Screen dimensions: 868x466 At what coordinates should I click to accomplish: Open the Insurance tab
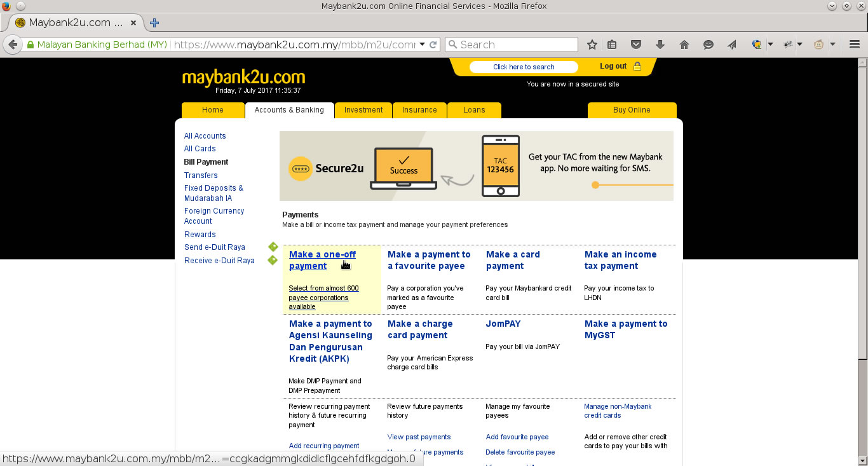pos(419,110)
